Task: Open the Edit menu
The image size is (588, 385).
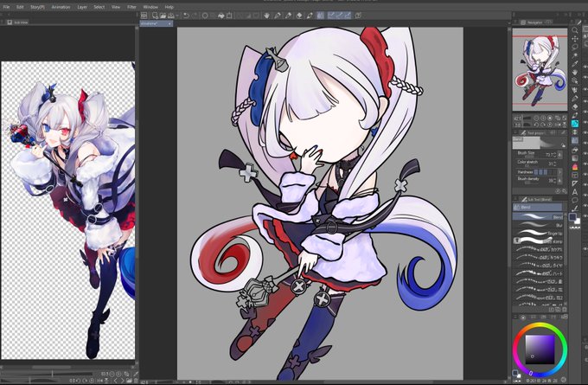Action: tap(20, 7)
